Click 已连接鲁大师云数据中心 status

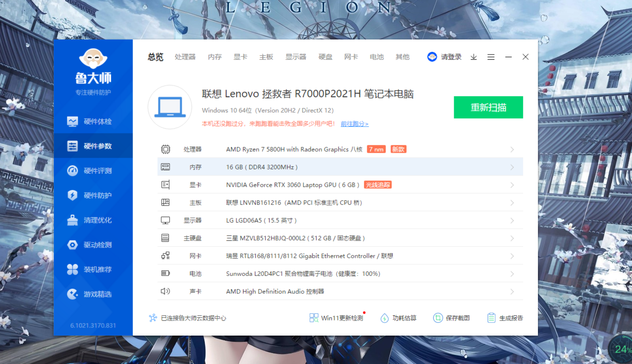[187, 318]
